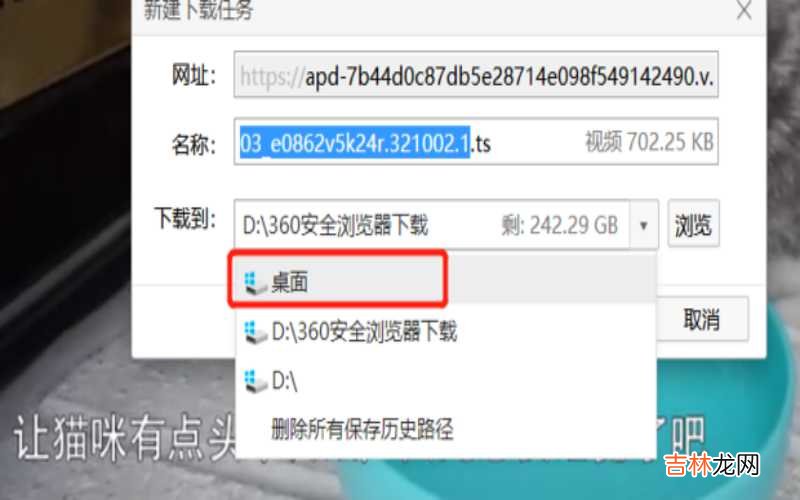Close the 新建下载任务 dialog with X

coord(744,10)
